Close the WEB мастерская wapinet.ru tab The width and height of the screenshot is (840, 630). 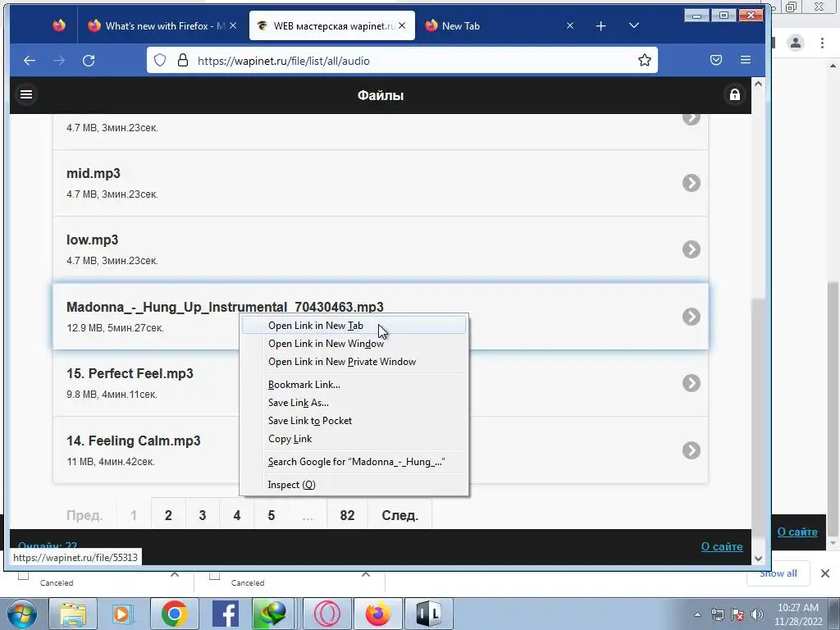click(402, 25)
